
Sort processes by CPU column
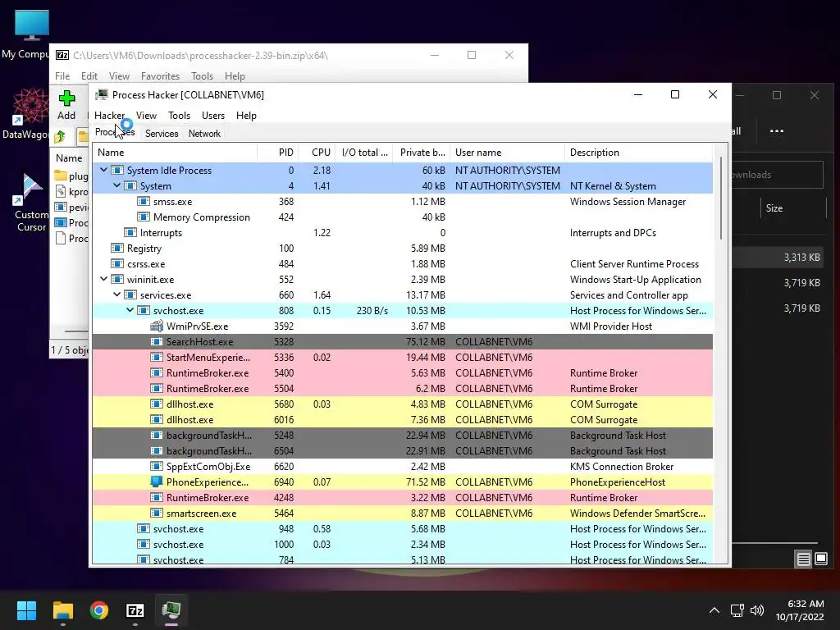[x=317, y=152]
